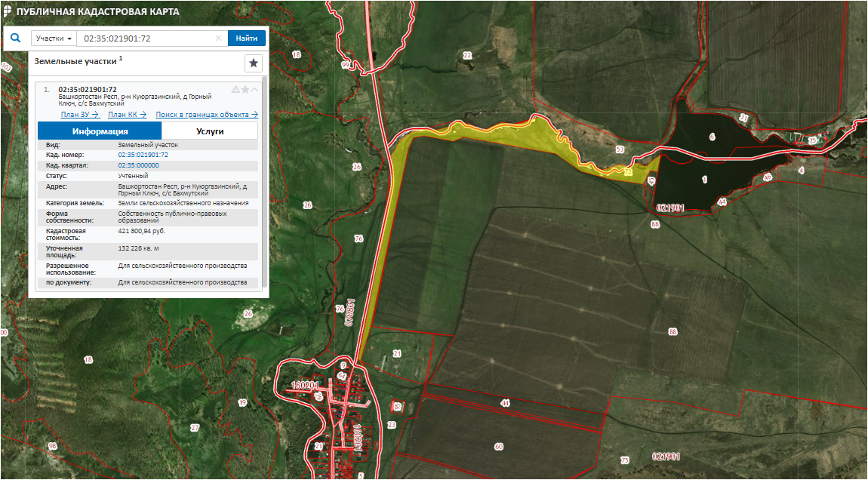Click into the cadastral number search field
This screenshot has height=480, width=868.
(147, 38)
